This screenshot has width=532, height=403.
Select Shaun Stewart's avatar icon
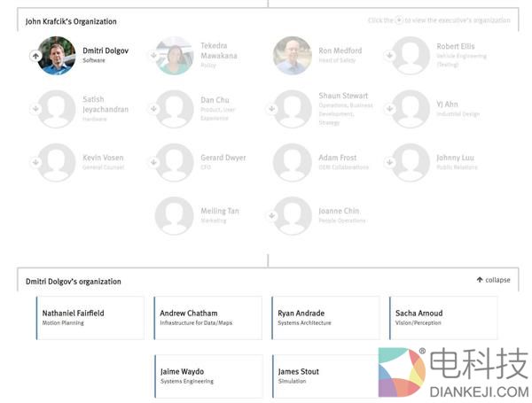click(x=293, y=109)
